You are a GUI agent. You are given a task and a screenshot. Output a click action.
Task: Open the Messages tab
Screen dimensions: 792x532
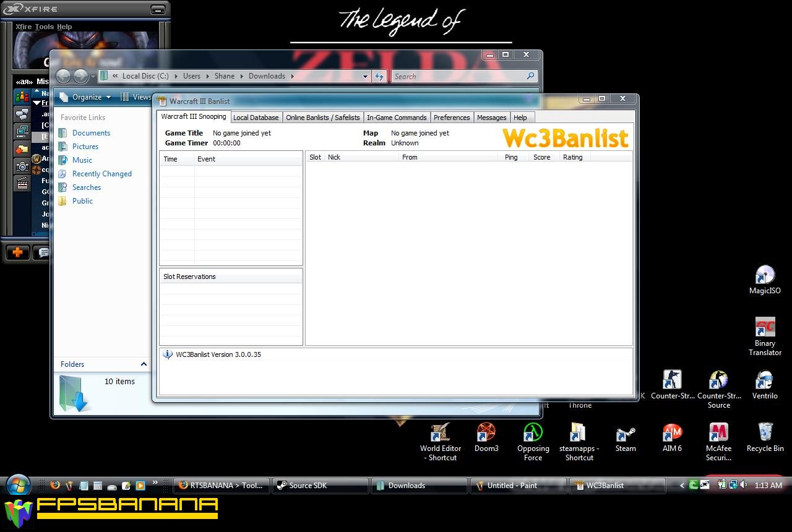click(492, 118)
